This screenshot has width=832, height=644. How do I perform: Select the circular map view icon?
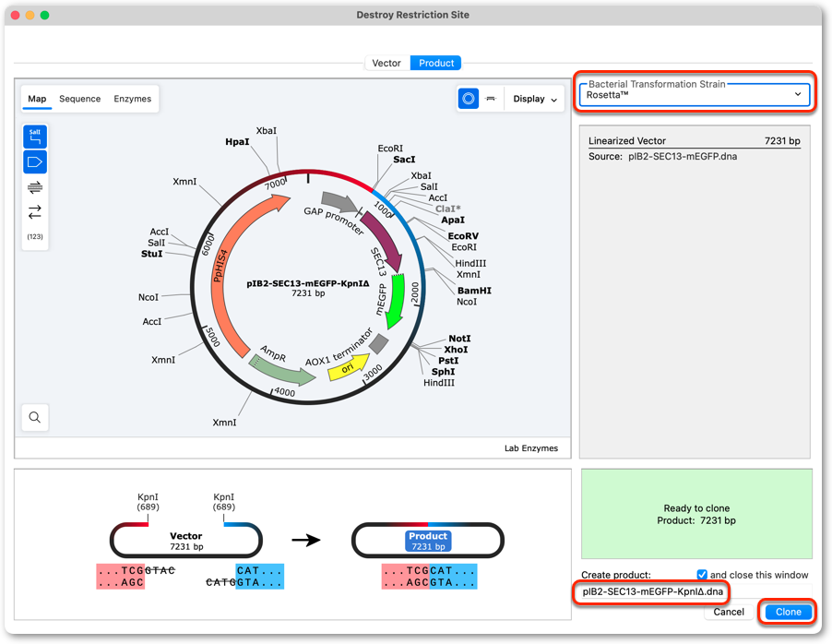[x=468, y=99]
